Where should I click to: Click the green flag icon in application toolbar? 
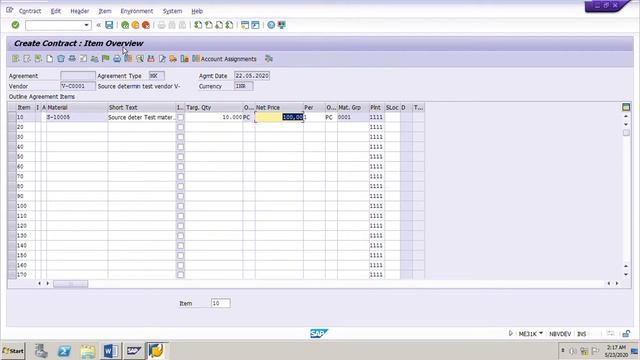(x=106, y=59)
